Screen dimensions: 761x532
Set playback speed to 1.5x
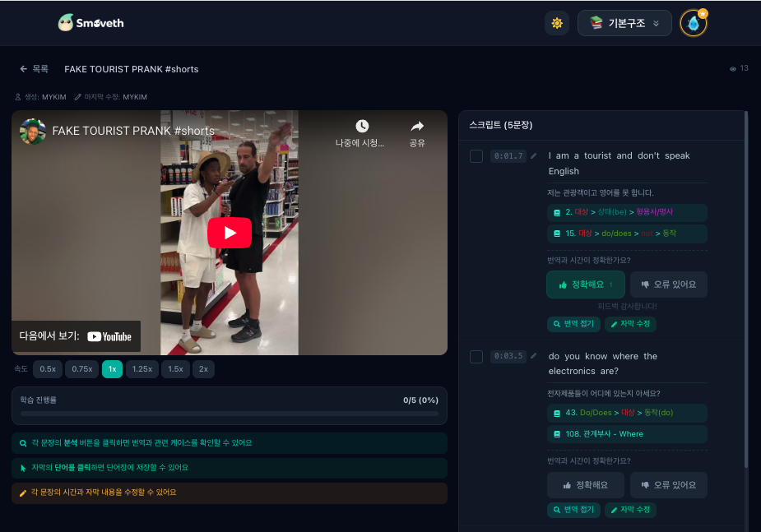(176, 369)
